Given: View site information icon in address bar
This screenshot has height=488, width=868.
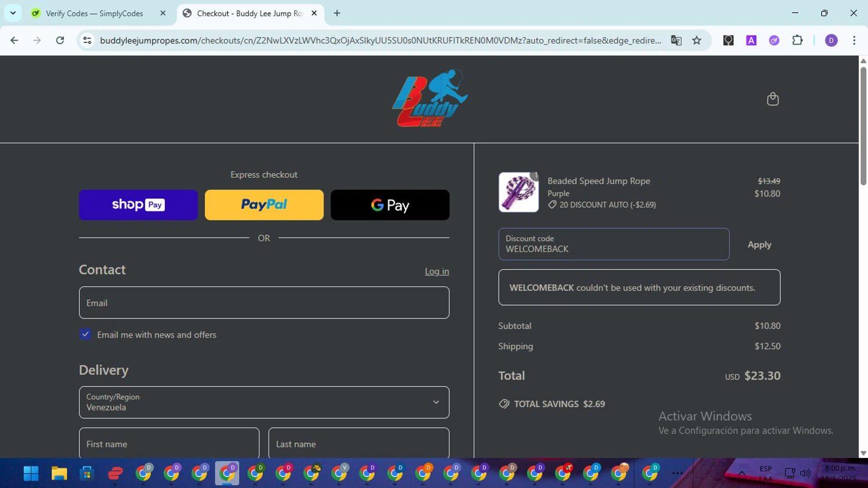Looking at the screenshot, I should pyautogui.click(x=87, y=41).
